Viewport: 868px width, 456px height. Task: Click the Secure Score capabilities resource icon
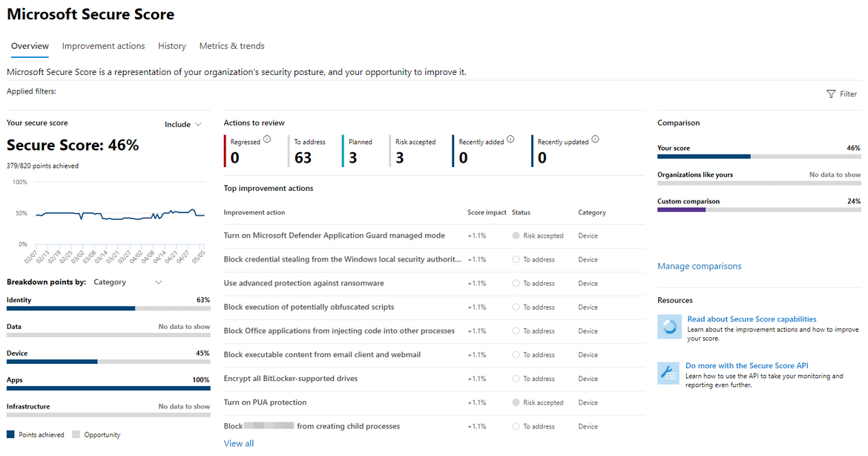669,327
